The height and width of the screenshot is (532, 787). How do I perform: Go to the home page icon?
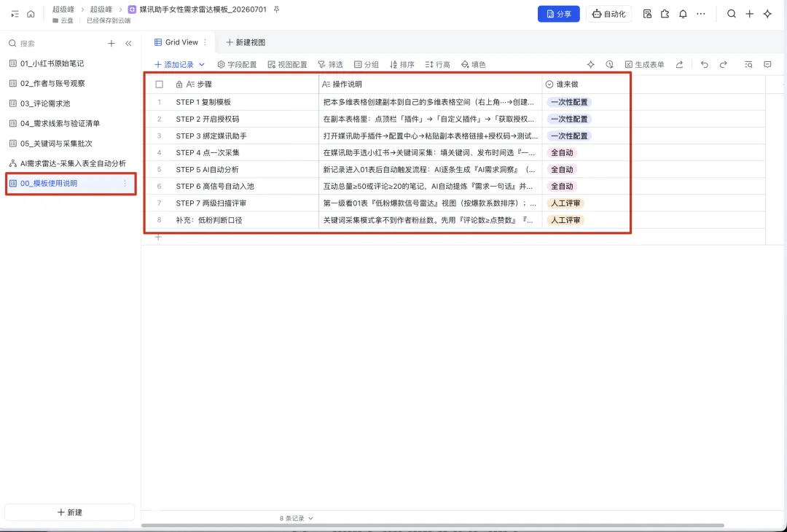click(31, 14)
